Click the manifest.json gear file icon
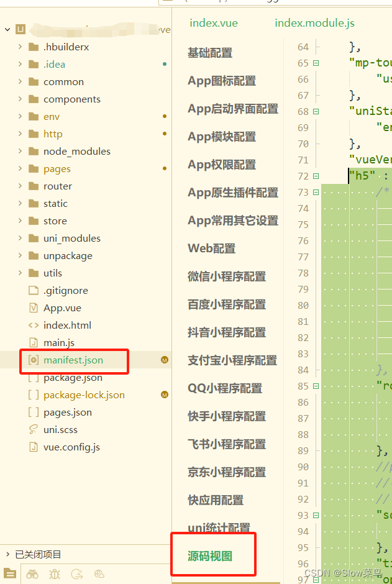392x584 pixels. pyautogui.click(x=34, y=360)
